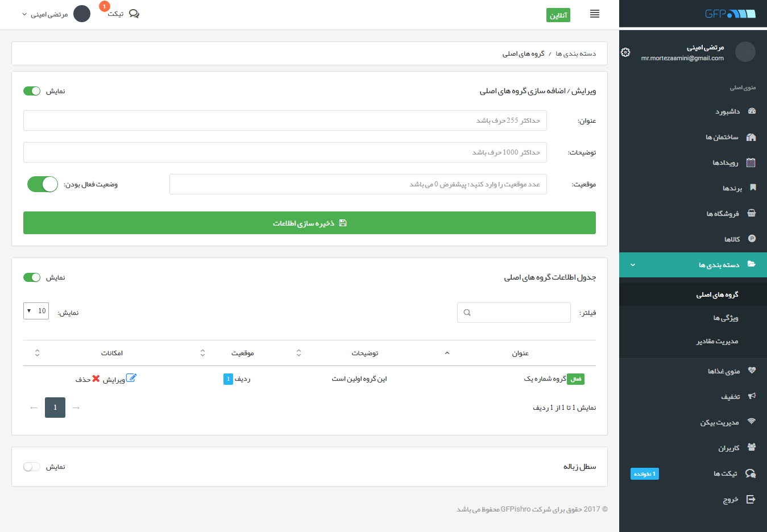Open گروه های اصلی submenu item
This screenshot has height=532, width=767.
tap(693, 294)
